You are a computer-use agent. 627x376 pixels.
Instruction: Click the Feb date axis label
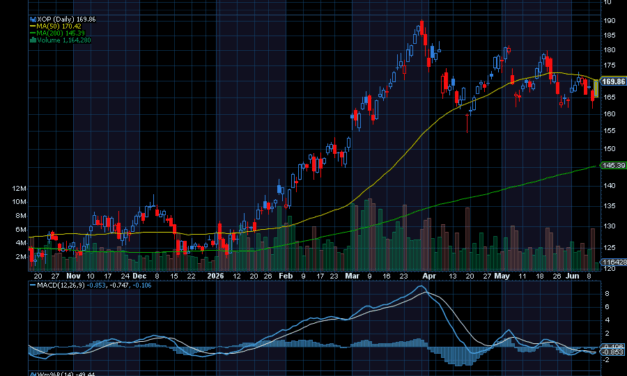point(286,276)
